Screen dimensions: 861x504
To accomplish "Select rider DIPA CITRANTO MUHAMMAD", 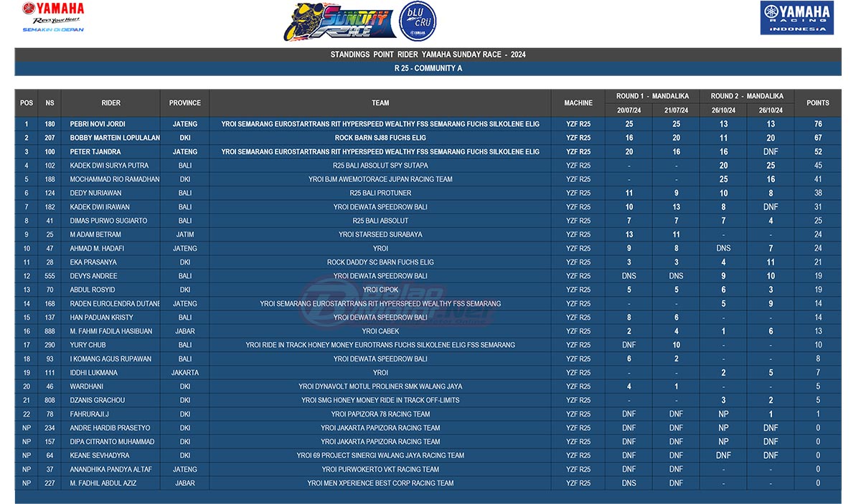I will 112,442.
